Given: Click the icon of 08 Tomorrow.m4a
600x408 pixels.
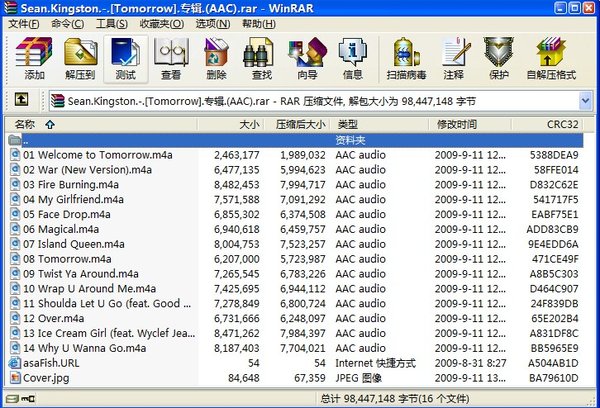Looking at the screenshot, I should tap(15, 259).
